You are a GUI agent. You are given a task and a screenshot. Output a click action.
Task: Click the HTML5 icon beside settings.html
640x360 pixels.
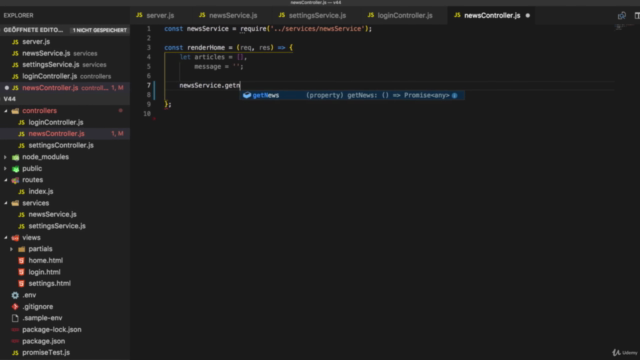point(21,283)
